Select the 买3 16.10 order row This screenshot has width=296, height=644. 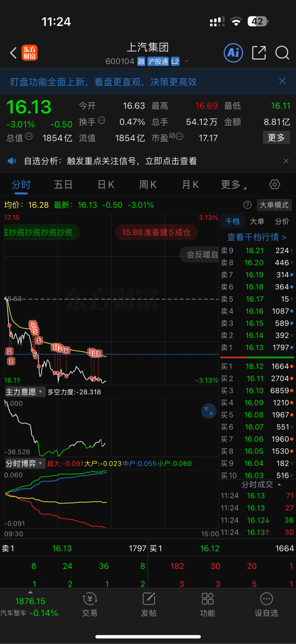point(257,390)
